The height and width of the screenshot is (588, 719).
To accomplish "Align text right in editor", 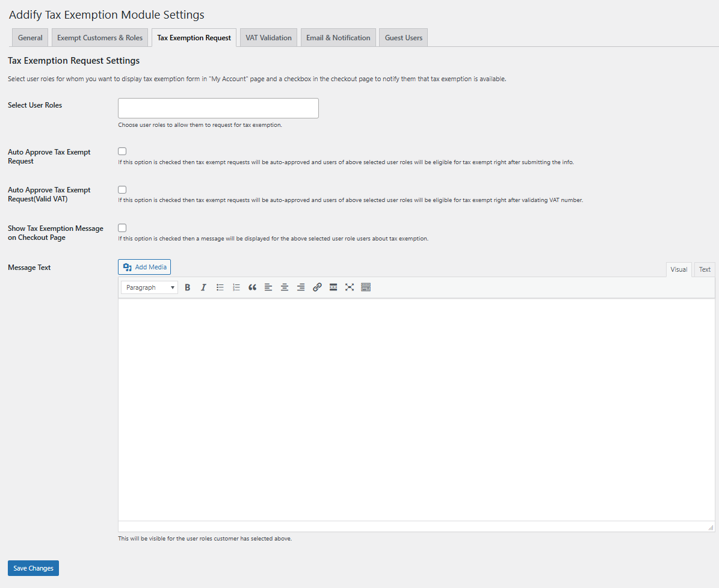I will click(x=301, y=287).
